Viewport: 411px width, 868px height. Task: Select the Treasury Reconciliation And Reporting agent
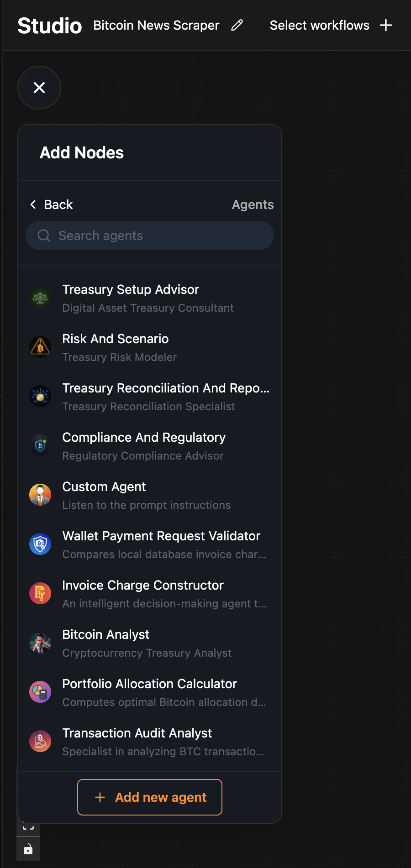pos(166,397)
